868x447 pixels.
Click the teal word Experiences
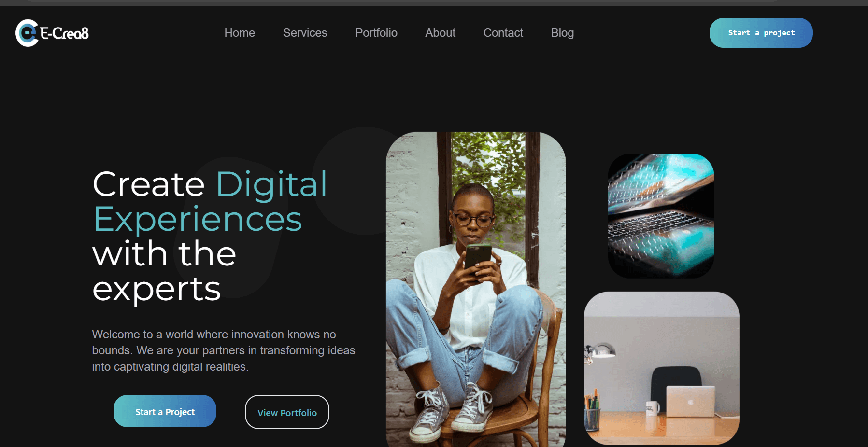(198, 220)
